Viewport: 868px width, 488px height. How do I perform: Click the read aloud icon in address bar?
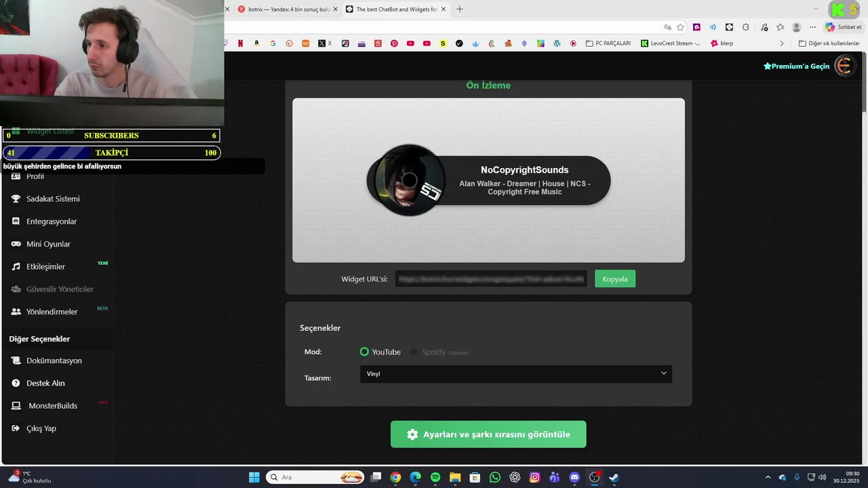pyautogui.click(x=713, y=27)
